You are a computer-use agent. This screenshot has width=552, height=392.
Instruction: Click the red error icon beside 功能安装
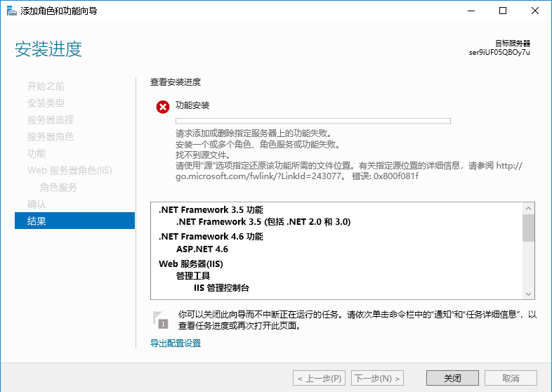(x=163, y=107)
